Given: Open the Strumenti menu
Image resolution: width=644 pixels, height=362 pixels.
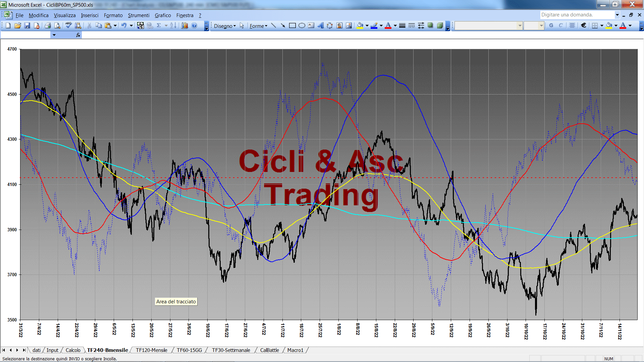Looking at the screenshot, I should 139,15.
